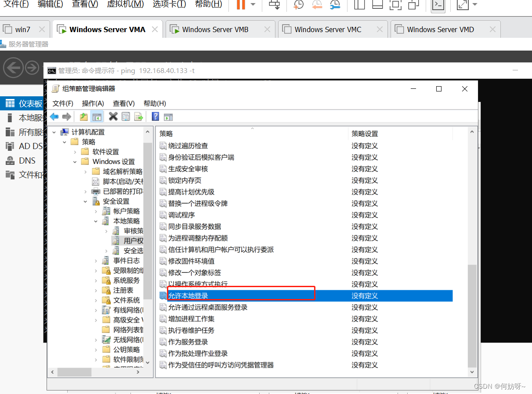Click the blue back arrow in the editor toolbar
The height and width of the screenshot is (394, 532).
[x=54, y=117]
